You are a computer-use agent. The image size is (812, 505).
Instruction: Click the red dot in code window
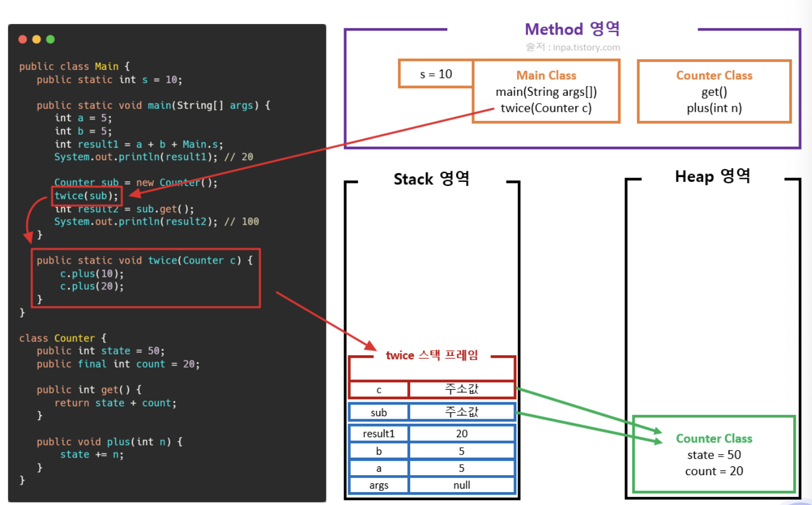[x=23, y=39]
